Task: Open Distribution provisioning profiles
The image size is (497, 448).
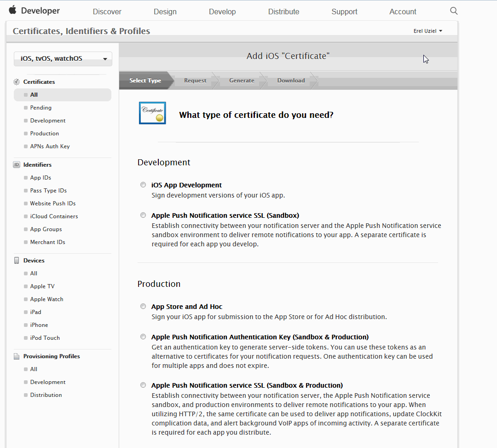Action: pos(46,395)
